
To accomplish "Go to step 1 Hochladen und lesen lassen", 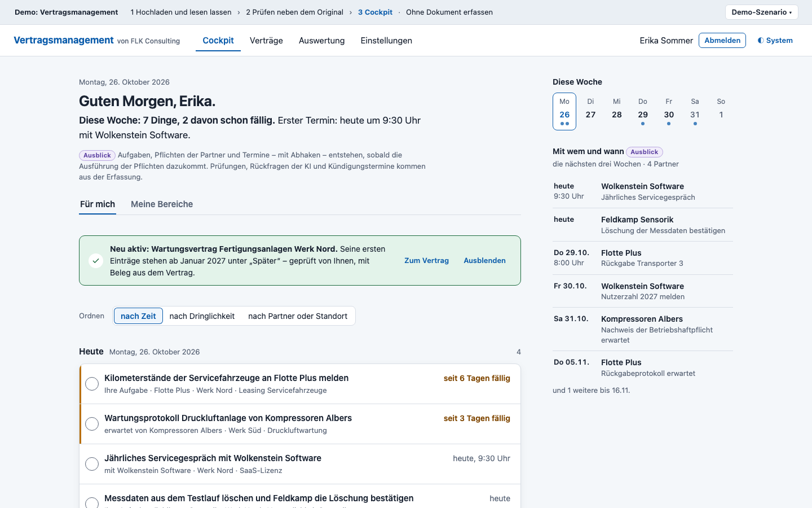I will (181, 12).
